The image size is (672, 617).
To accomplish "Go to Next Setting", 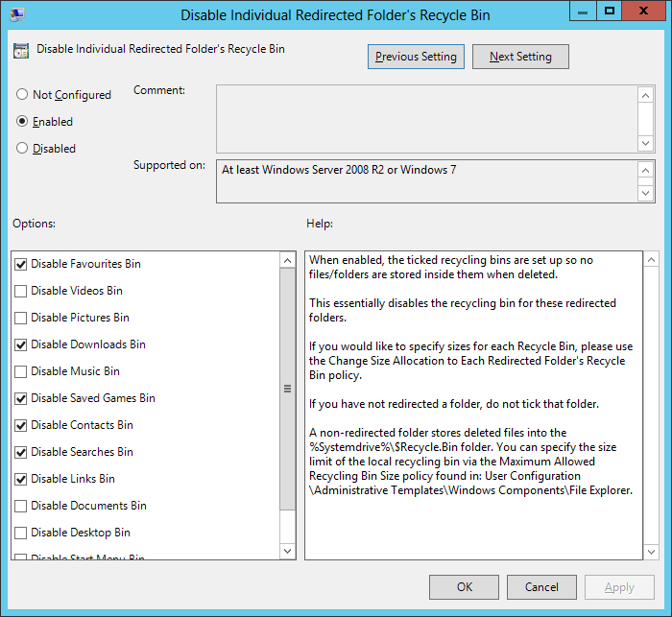I will pos(520,57).
